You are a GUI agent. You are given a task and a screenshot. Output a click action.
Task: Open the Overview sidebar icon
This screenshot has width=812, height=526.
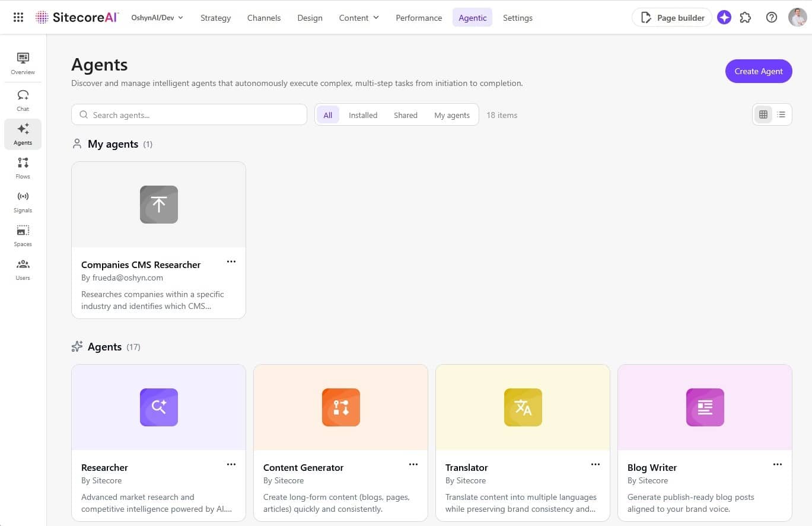23,63
